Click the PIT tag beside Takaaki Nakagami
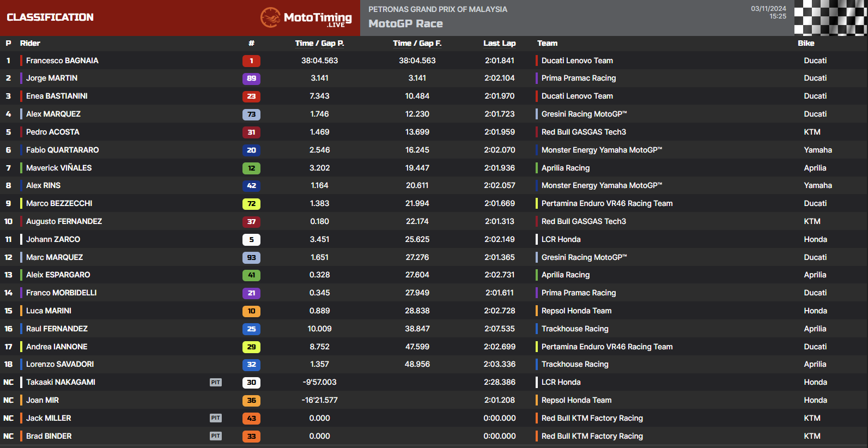The image size is (868, 448). [216, 383]
